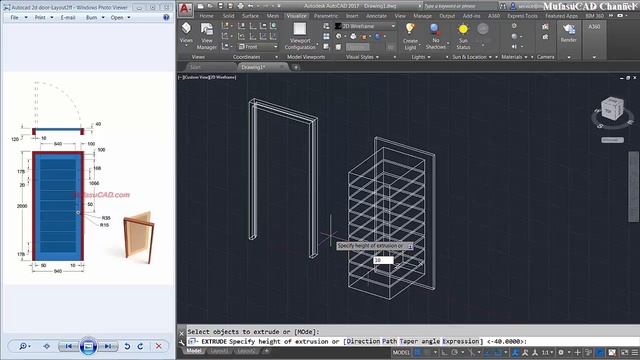Expand the Coordinates panel arrow
This screenshot has height=360, width=640.
pos(276,57)
